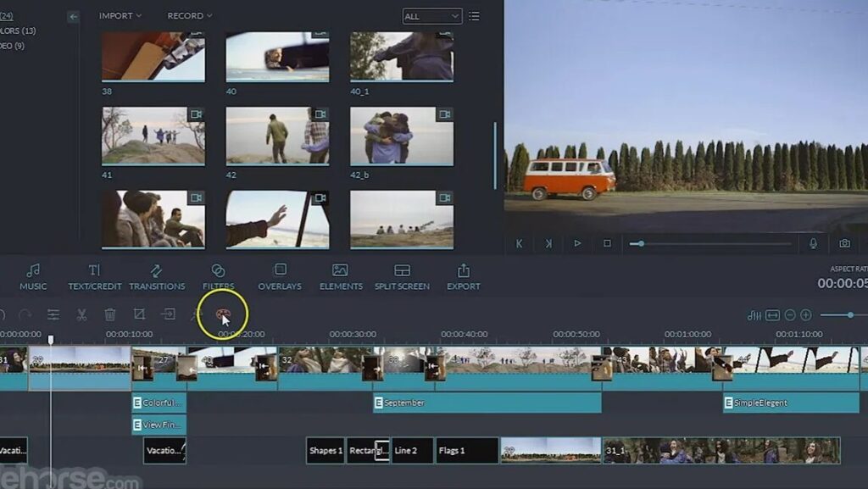This screenshot has height=489, width=868.
Task: Click zoom to fit timeline icon
Action: (772, 315)
